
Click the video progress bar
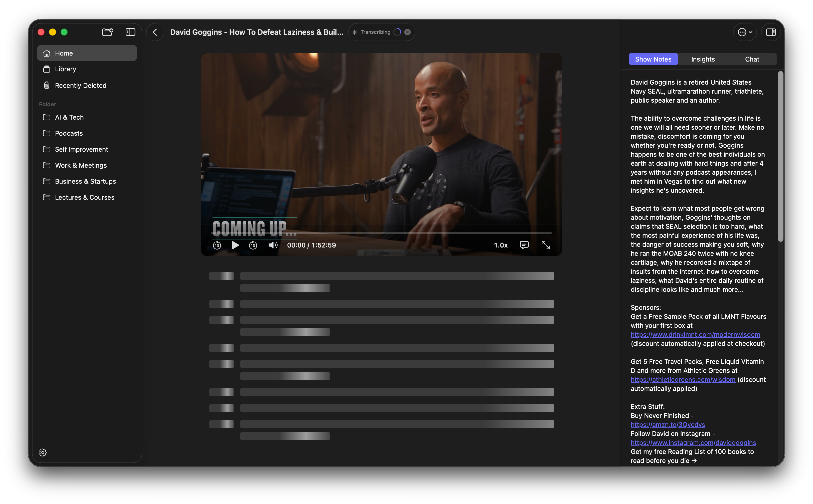click(382, 233)
